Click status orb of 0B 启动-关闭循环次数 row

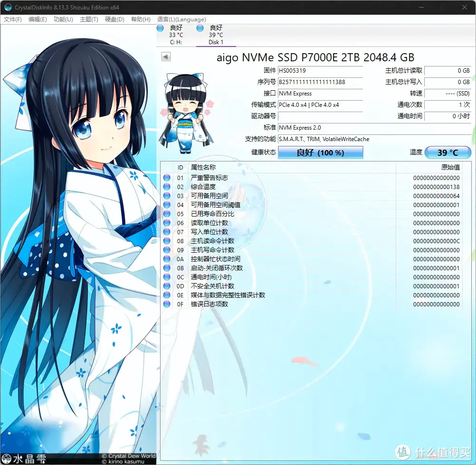(167, 268)
